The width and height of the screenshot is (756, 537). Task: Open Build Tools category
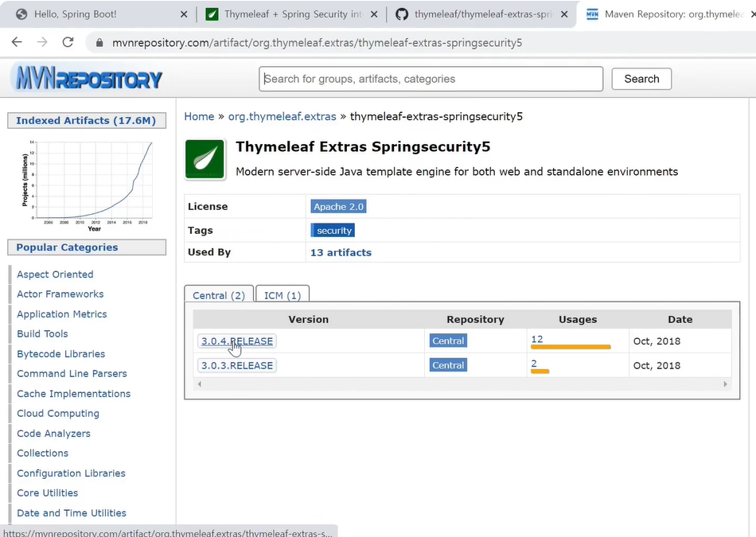(42, 333)
